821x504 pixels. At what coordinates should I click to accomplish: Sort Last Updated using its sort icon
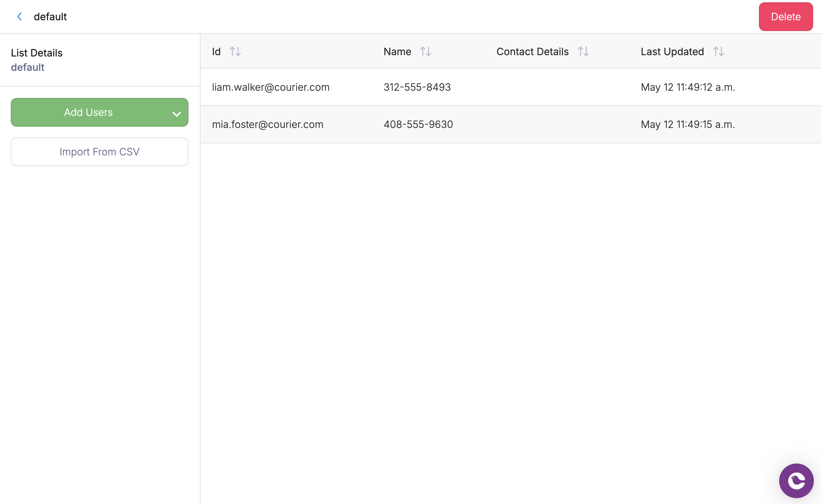[718, 52]
